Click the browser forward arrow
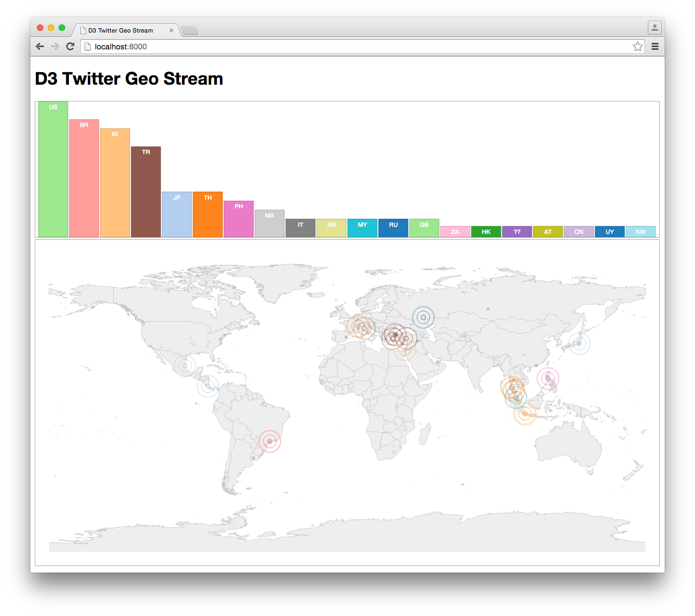This screenshot has width=695, height=616. [55, 47]
